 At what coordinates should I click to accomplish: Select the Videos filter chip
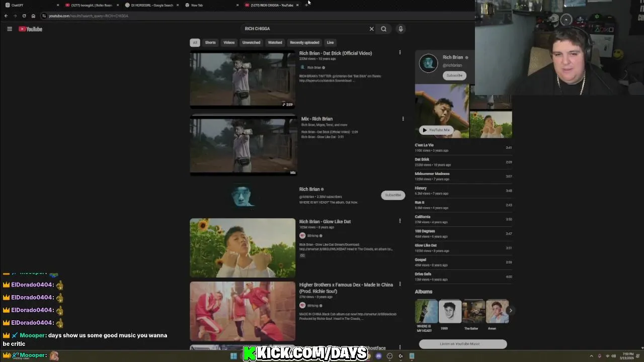pos(229,43)
